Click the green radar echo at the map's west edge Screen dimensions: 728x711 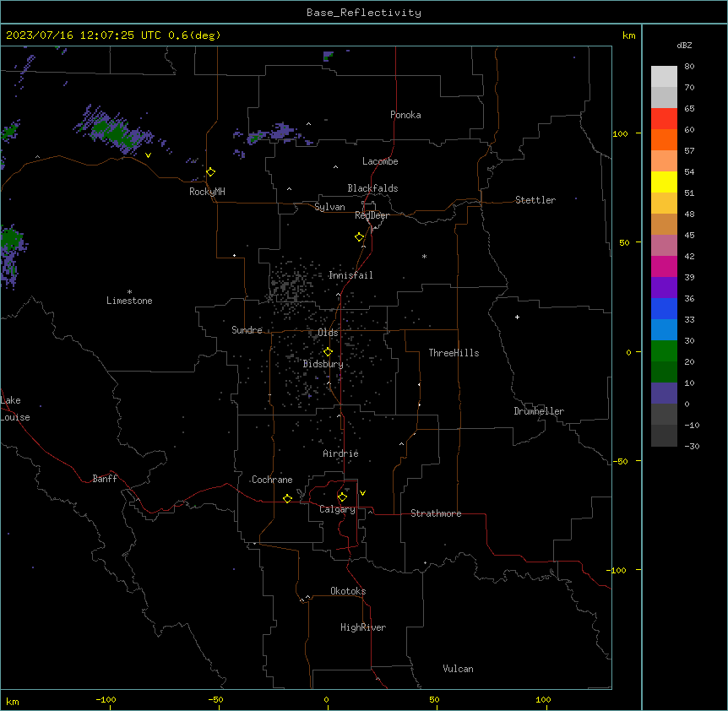[10, 238]
